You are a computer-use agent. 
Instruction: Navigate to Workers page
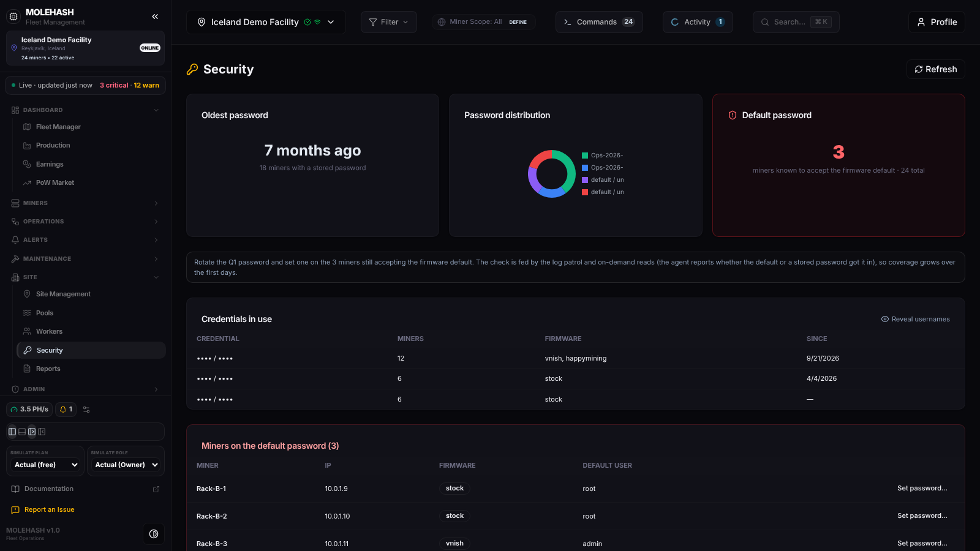click(91, 331)
